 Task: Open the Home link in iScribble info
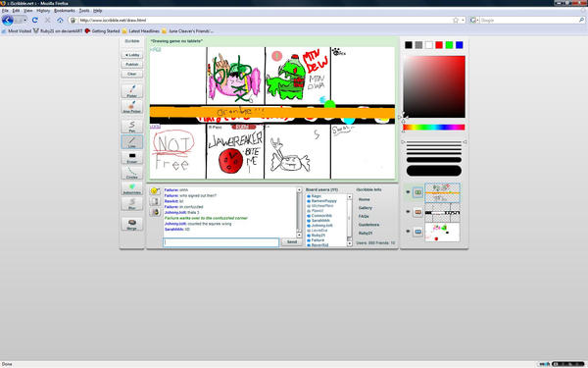(x=364, y=199)
